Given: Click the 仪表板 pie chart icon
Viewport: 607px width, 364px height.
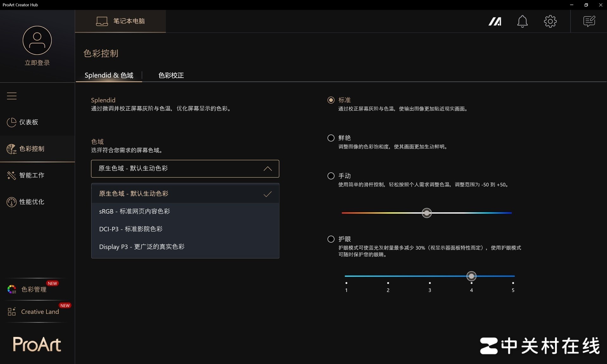Looking at the screenshot, I should (x=11, y=122).
